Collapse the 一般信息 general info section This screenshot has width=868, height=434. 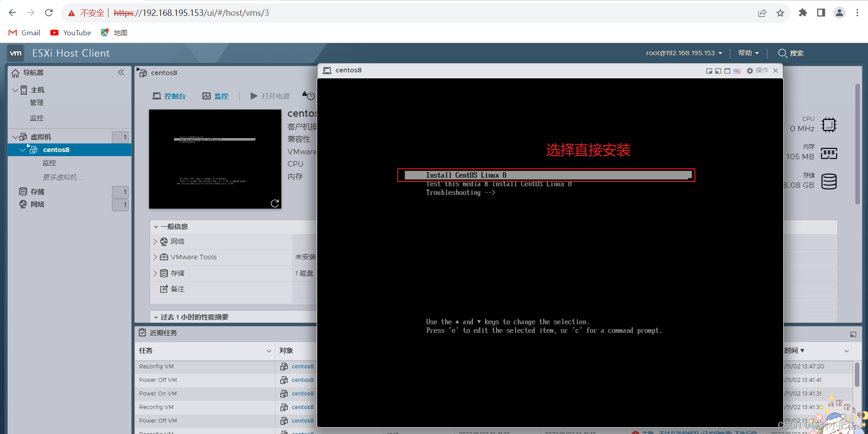(x=156, y=227)
